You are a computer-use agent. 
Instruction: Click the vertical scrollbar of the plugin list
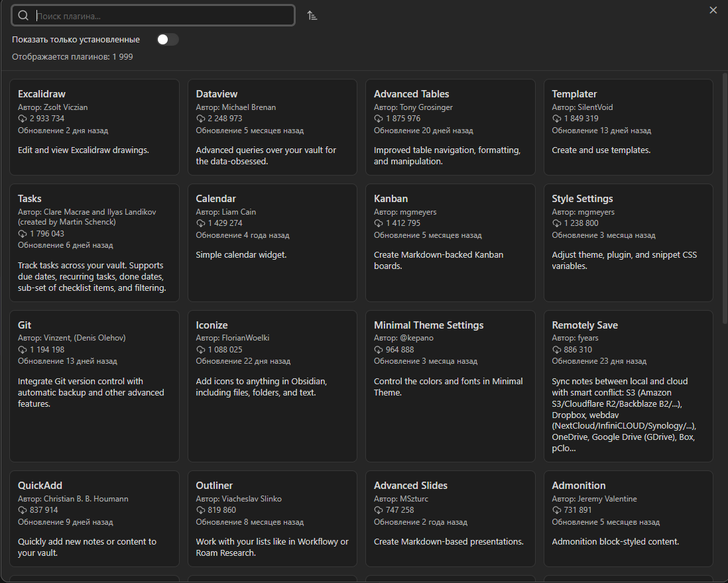coord(725,199)
